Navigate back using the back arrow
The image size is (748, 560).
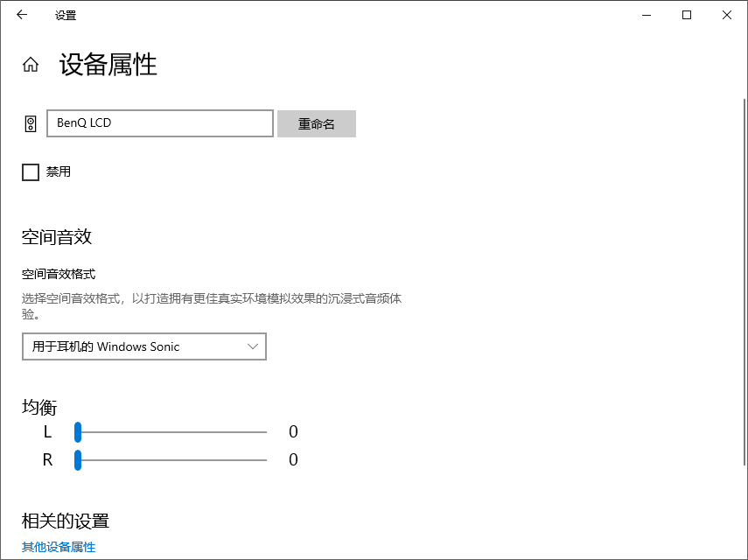tap(21, 15)
